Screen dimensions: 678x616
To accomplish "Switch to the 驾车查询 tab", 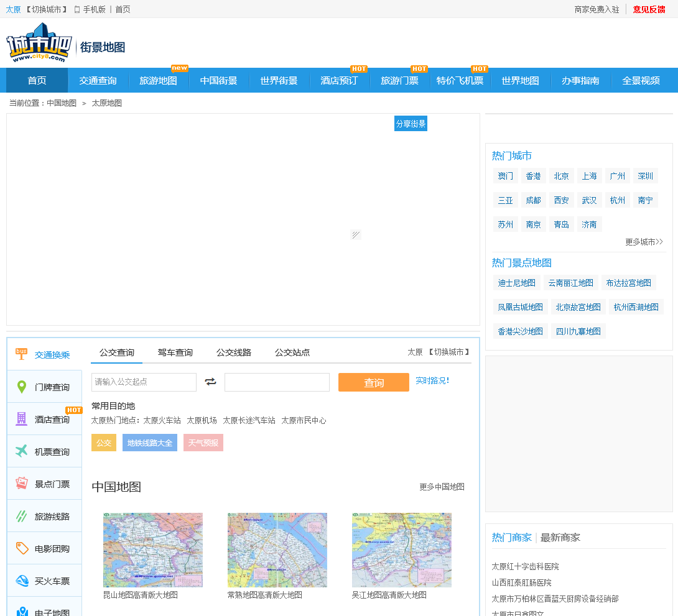I will coord(175,352).
